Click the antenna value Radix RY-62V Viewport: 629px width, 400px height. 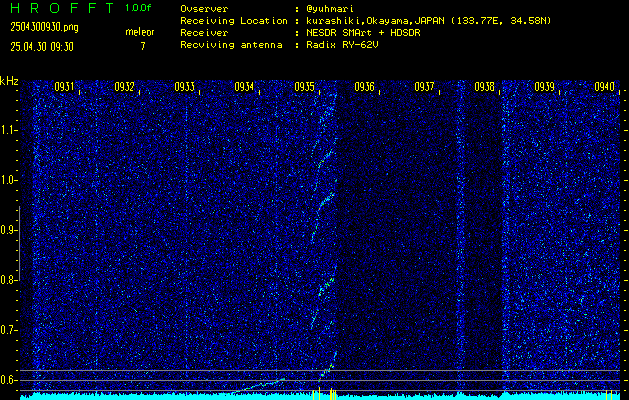342,45
